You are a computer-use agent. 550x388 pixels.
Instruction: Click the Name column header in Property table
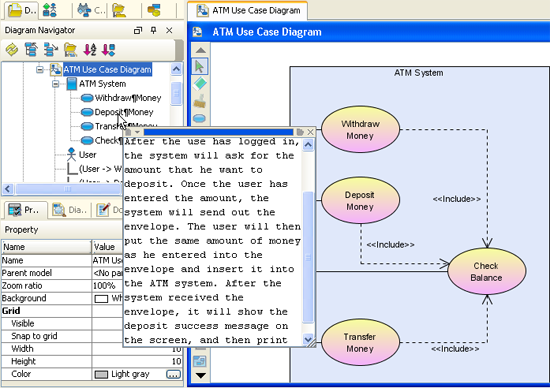click(x=46, y=247)
